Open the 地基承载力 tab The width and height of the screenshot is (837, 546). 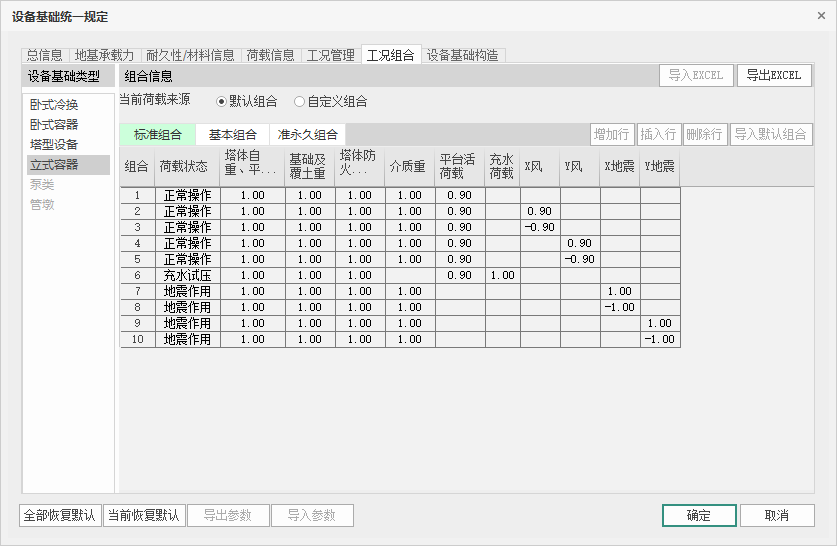click(104, 55)
